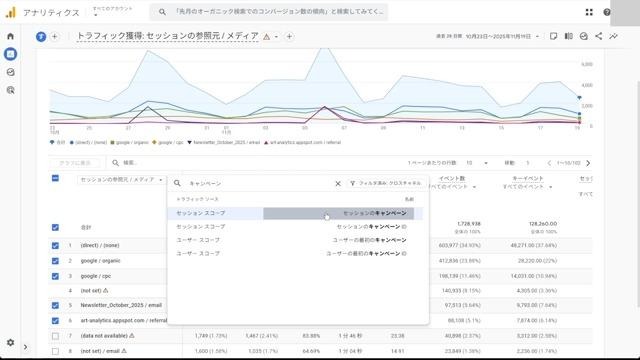This screenshot has width=640, height=360.
Task: Sort by the Event count column header
Action: point(452,178)
